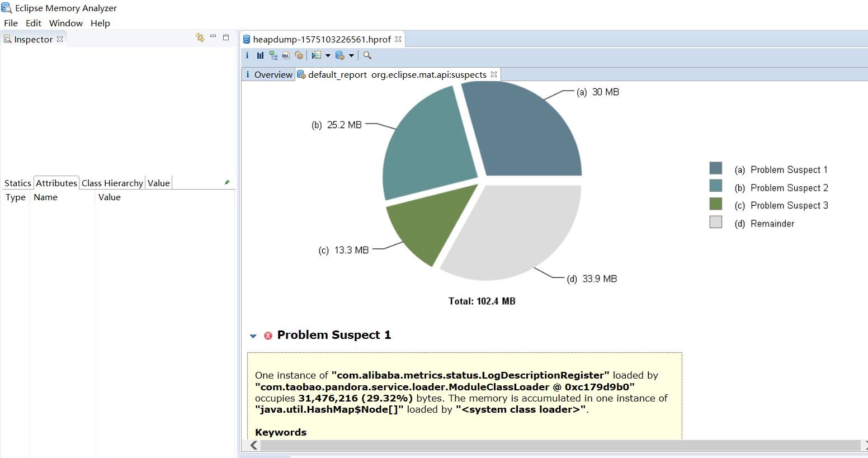868x458 pixels.
Task: Switch to the Overview tab
Action: tap(268, 74)
